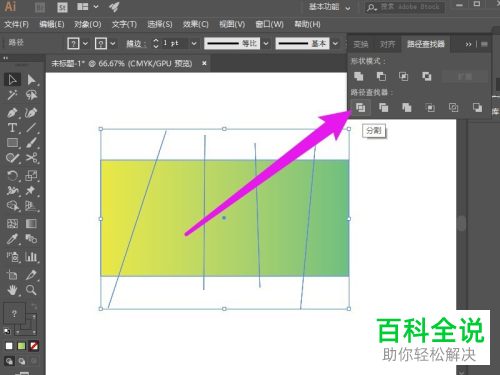
Task: Click Minus Back pathfinder icon
Action: pyautogui.click(x=477, y=108)
